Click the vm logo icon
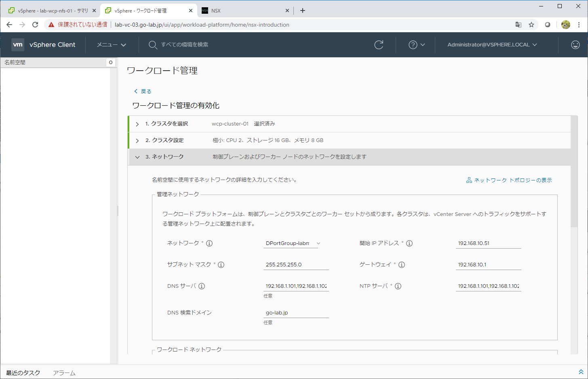 [18, 45]
